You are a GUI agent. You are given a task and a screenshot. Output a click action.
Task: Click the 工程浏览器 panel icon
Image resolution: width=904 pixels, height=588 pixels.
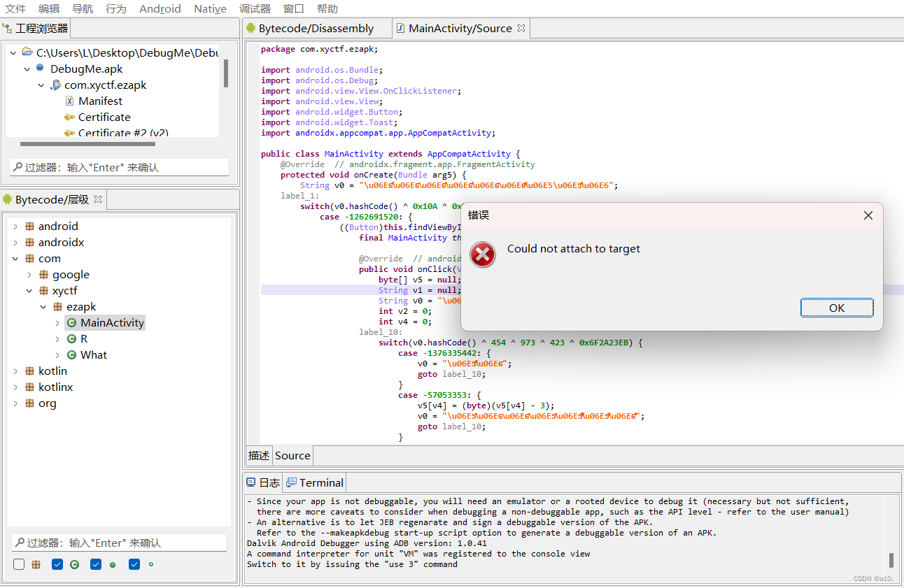[x=7, y=28]
